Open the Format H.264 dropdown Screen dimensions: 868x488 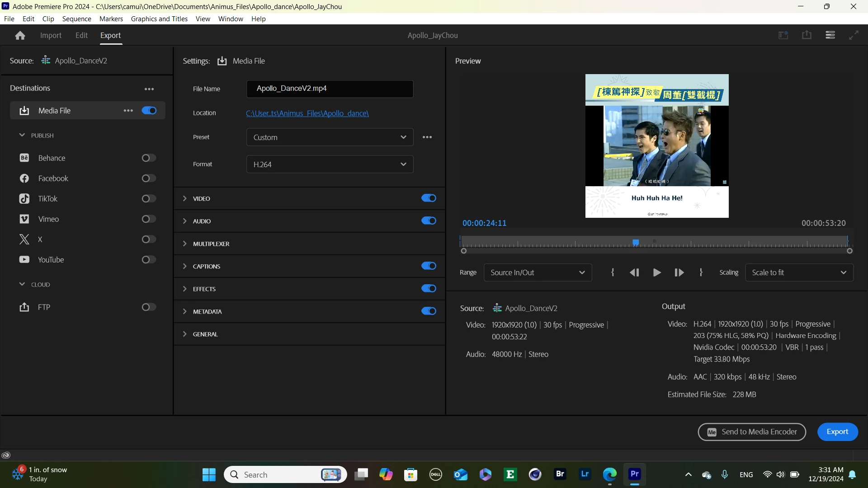click(330, 164)
